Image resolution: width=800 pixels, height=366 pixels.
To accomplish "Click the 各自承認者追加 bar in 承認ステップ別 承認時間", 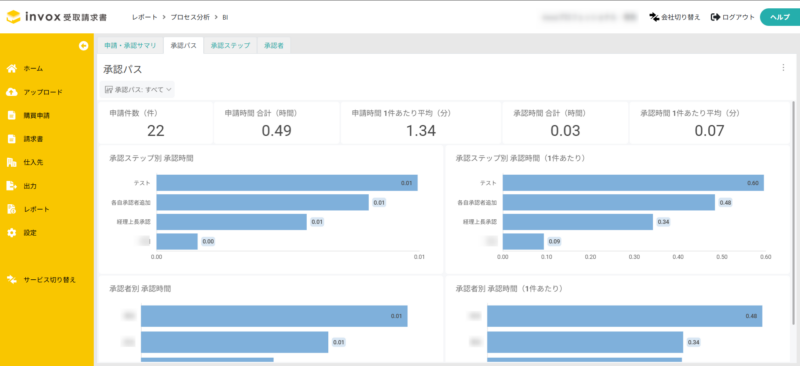I will pyautogui.click(x=262, y=202).
